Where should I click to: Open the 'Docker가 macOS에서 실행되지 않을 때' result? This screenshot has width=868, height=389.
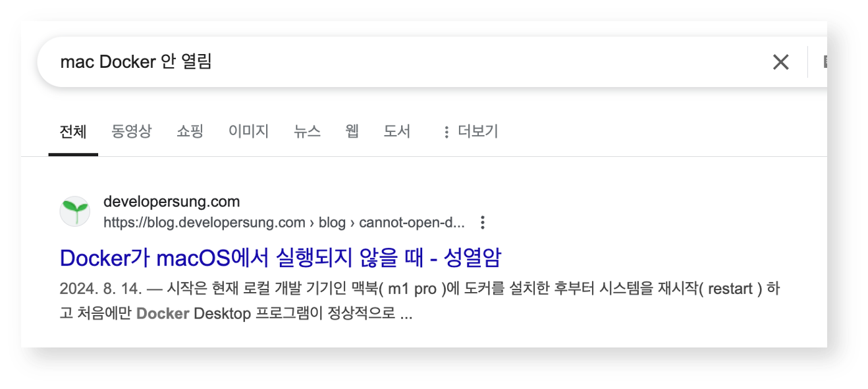click(x=281, y=258)
